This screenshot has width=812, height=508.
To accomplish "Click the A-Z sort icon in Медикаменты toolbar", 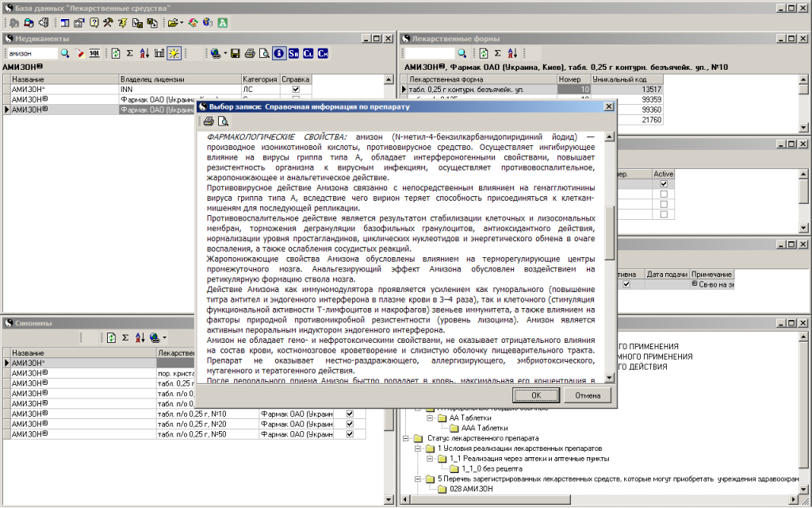I will [144, 53].
